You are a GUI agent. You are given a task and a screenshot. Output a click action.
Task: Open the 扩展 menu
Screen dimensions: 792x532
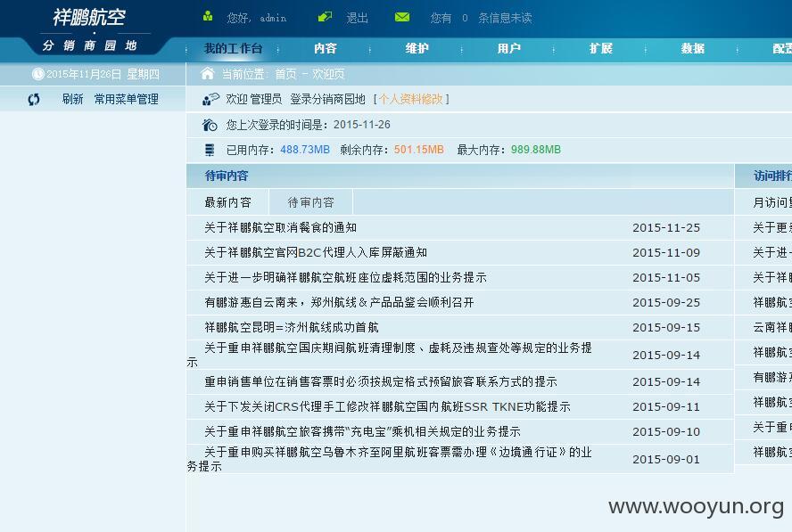point(601,48)
